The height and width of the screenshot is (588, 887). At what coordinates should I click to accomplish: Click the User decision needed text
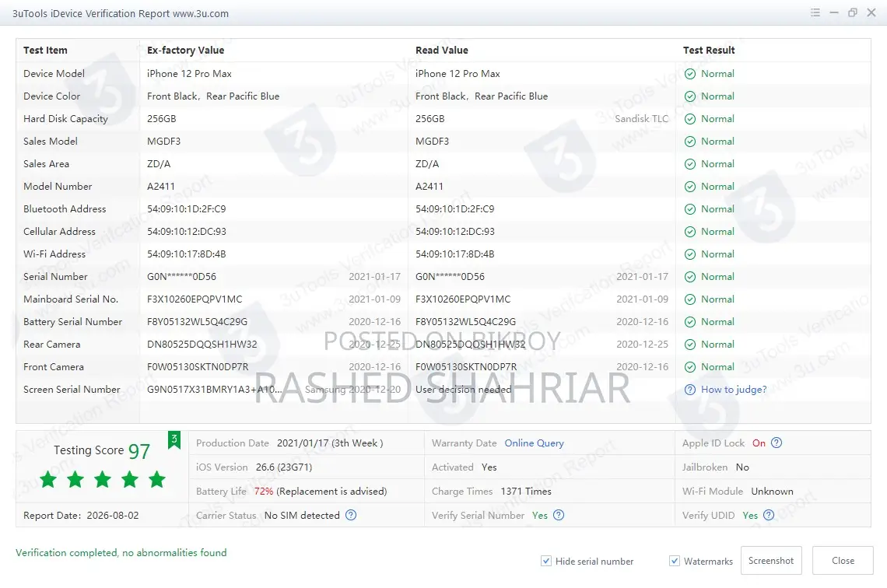tap(463, 390)
